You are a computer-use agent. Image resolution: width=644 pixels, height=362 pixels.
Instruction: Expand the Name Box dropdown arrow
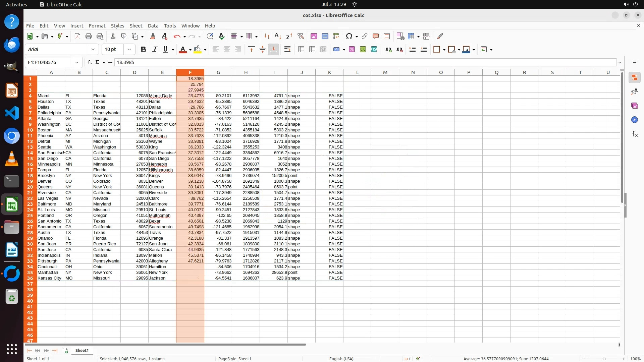(x=77, y=62)
